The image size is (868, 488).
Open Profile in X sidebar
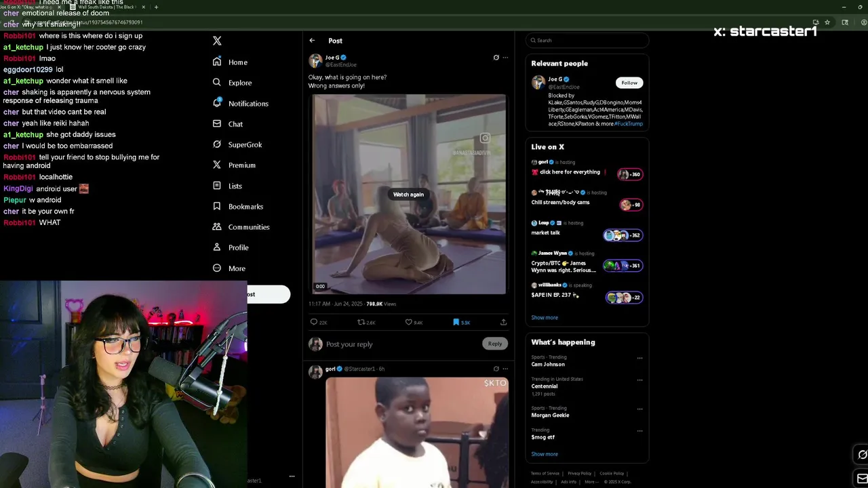[x=231, y=247]
